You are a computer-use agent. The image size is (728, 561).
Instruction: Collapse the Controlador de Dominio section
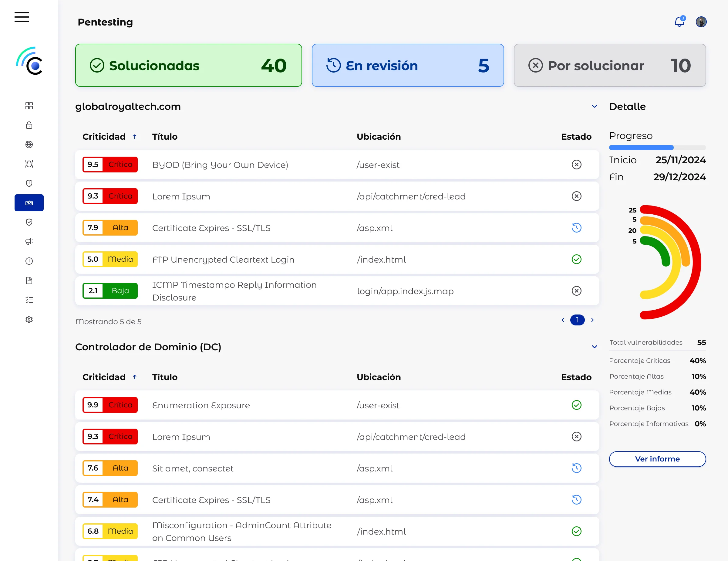pyautogui.click(x=594, y=347)
